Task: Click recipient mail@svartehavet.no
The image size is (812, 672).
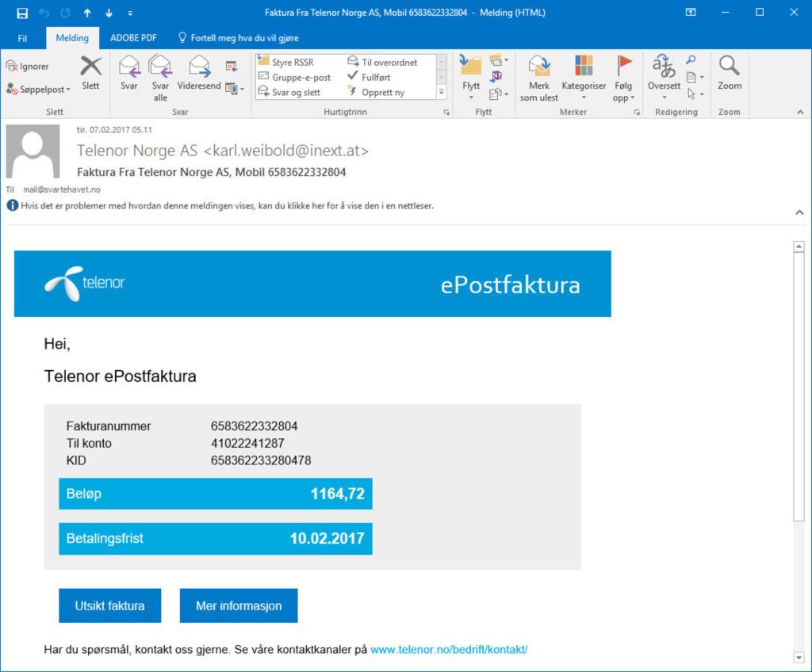Action: pos(62,189)
